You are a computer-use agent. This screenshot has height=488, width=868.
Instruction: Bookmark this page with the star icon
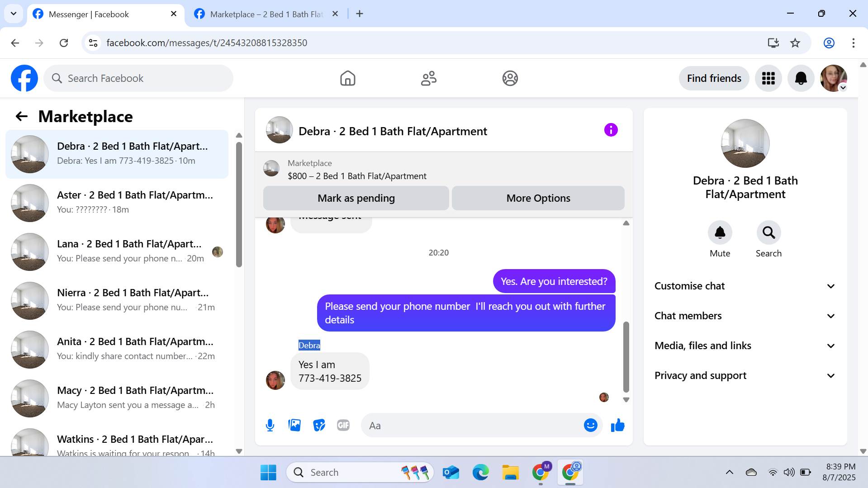coord(795,43)
